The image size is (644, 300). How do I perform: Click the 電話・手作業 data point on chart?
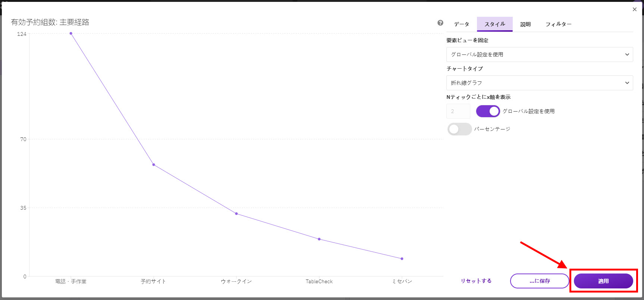[x=71, y=34]
